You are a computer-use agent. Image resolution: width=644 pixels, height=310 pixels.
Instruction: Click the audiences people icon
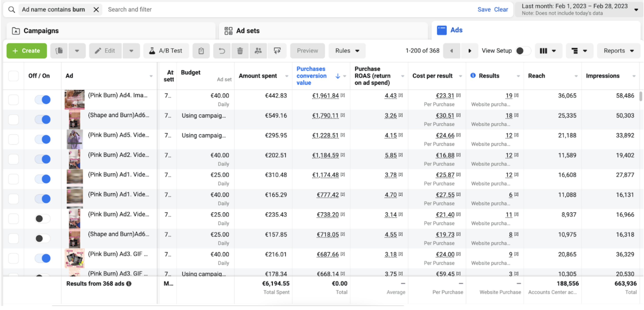(258, 51)
